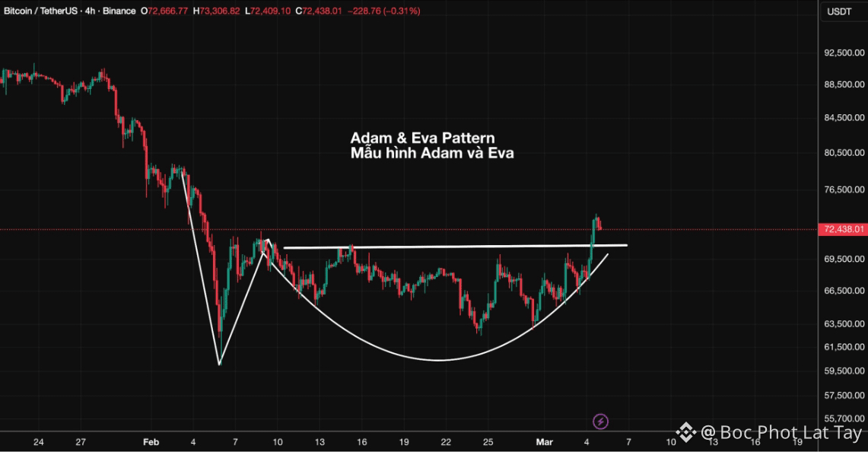Screen dimensions: 868x452
Task: Click the Mar label on time axis
Action: click(x=544, y=442)
